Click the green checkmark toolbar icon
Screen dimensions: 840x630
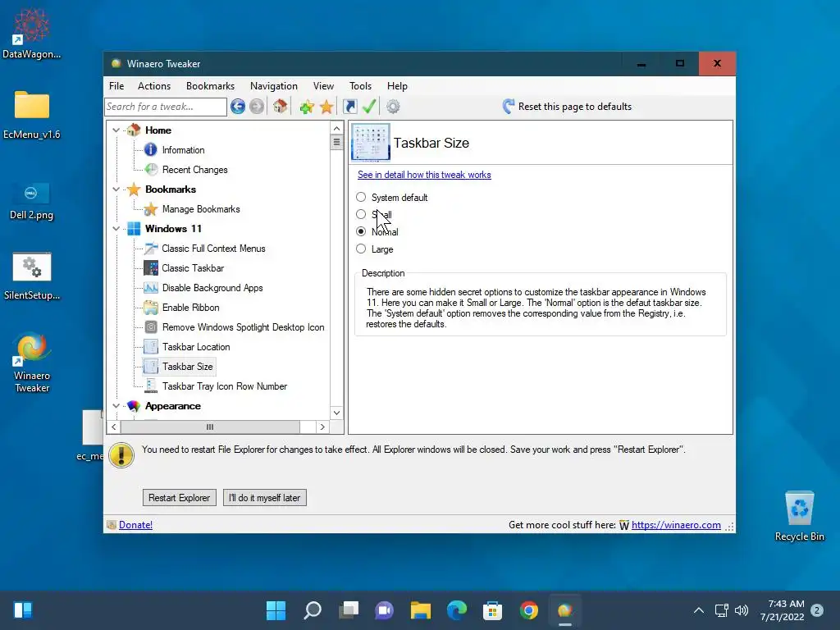[369, 106]
